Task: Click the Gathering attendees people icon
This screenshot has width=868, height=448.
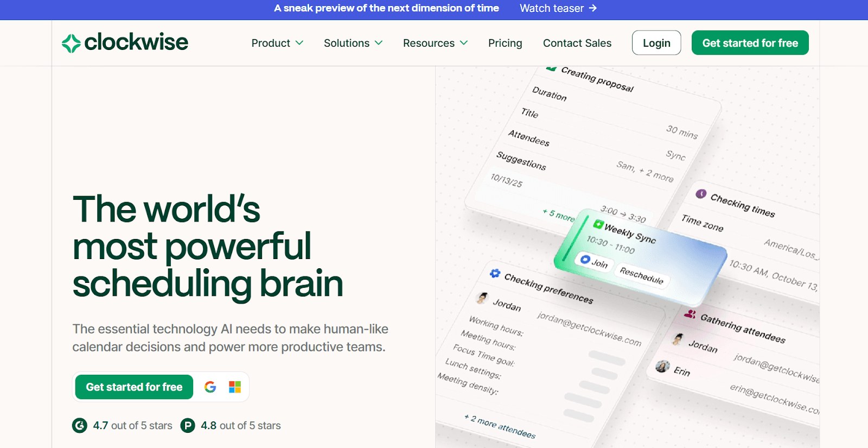Action: coord(690,313)
